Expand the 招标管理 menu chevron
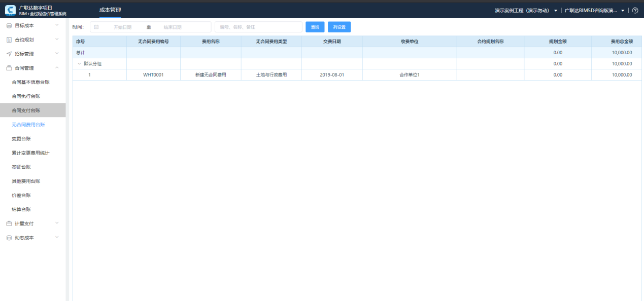Viewport: 644px width, 301px height. click(x=57, y=54)
